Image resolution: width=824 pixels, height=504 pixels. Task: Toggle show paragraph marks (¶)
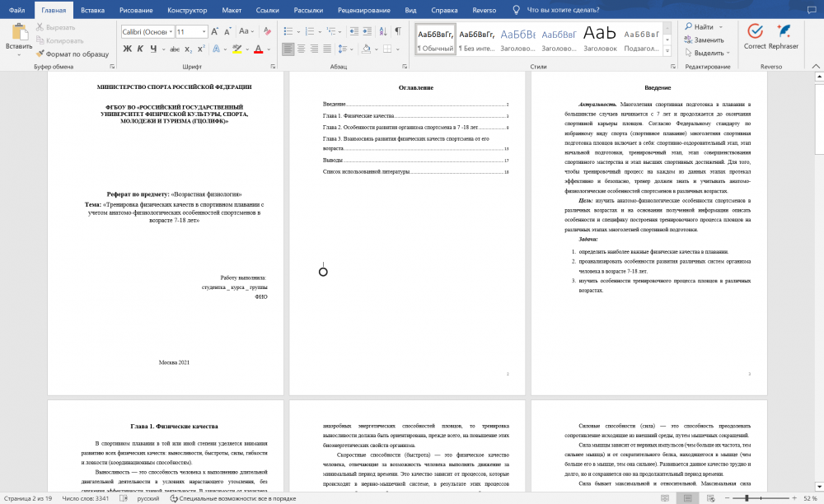(398, 31)
